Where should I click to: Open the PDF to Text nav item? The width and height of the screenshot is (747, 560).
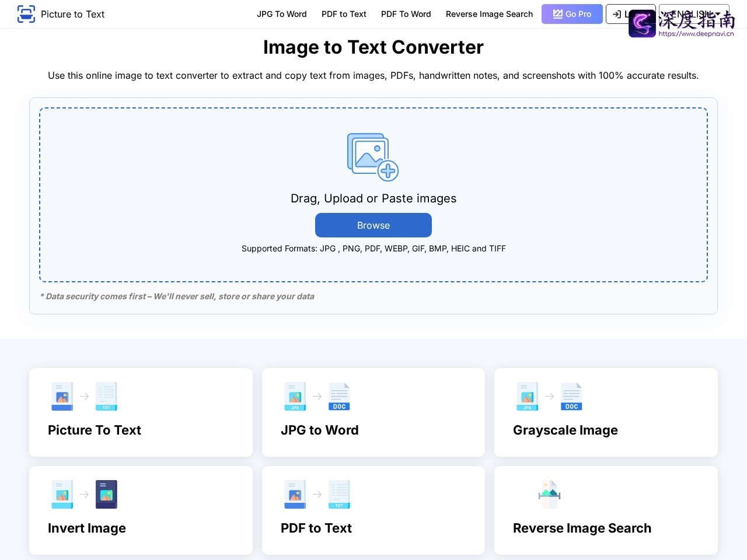point(344,14)
